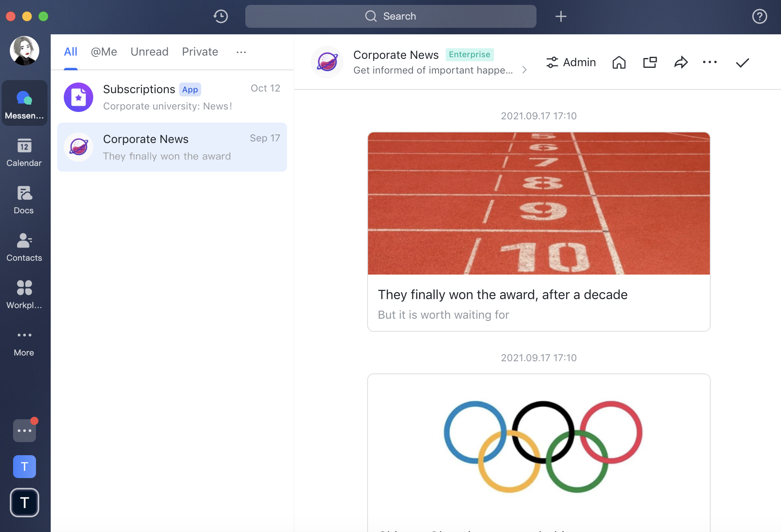Open the Admin settings button
Screen dimensions: 781x532
[571, 63]
